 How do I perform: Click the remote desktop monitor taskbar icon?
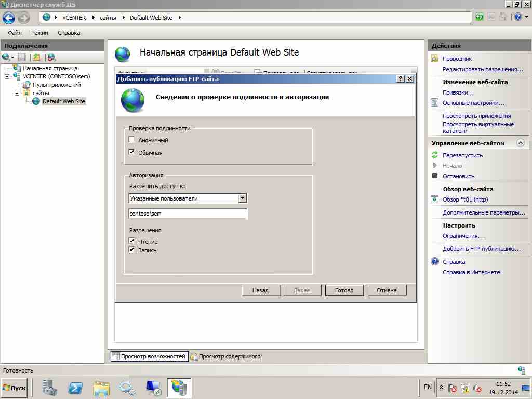coord(153,388)
